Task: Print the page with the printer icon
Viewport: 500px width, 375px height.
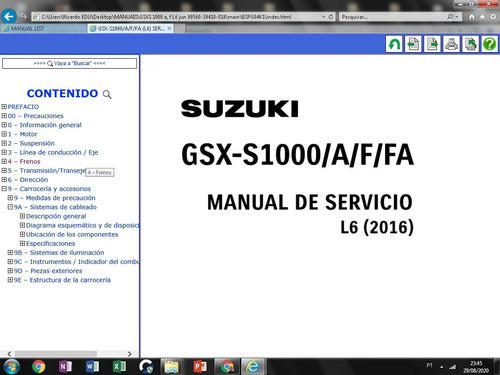Action: point(451,44)
